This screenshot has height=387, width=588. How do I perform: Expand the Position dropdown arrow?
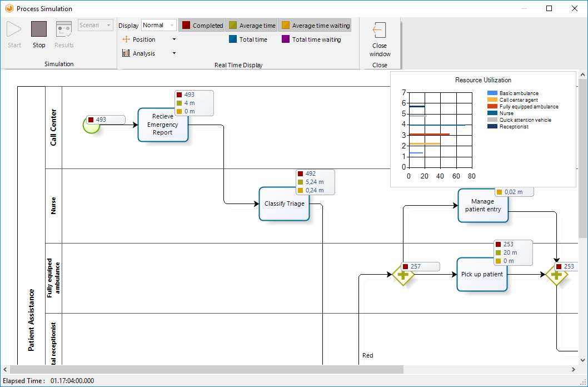click(174, 39)
